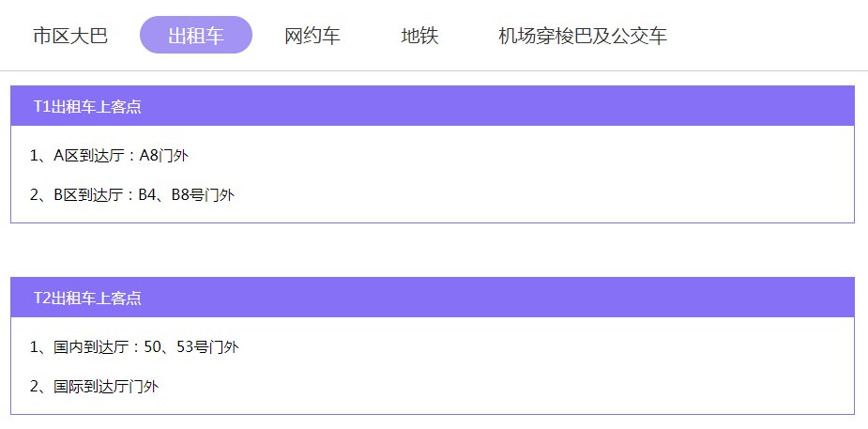Viewport: 868px width, 429px height.
Task: Open the 机场穿梭巴及公交车 tab
Action: click(583, 36)
